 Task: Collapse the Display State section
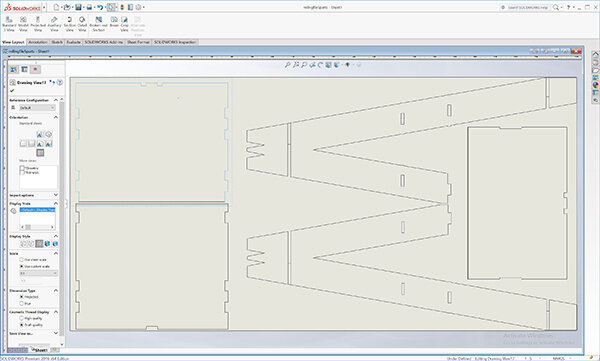pyautogui.click(x=56, y=204)
